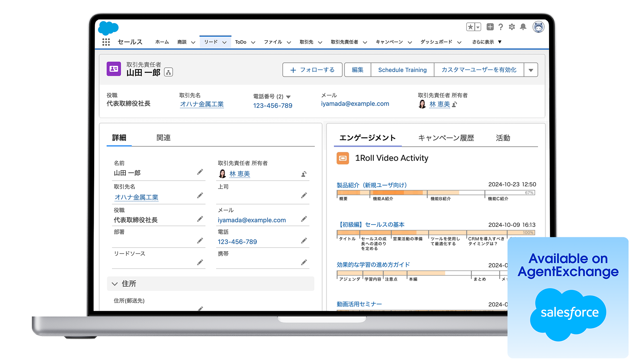Open the App Launcher grid icon
The image size is (644, 362).
[x=106, y=42]
